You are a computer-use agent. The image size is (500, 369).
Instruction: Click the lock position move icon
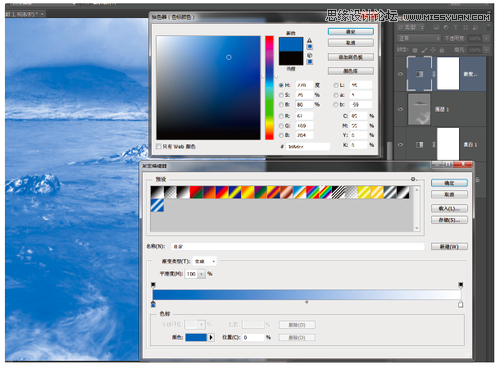[x=433, y=50]
